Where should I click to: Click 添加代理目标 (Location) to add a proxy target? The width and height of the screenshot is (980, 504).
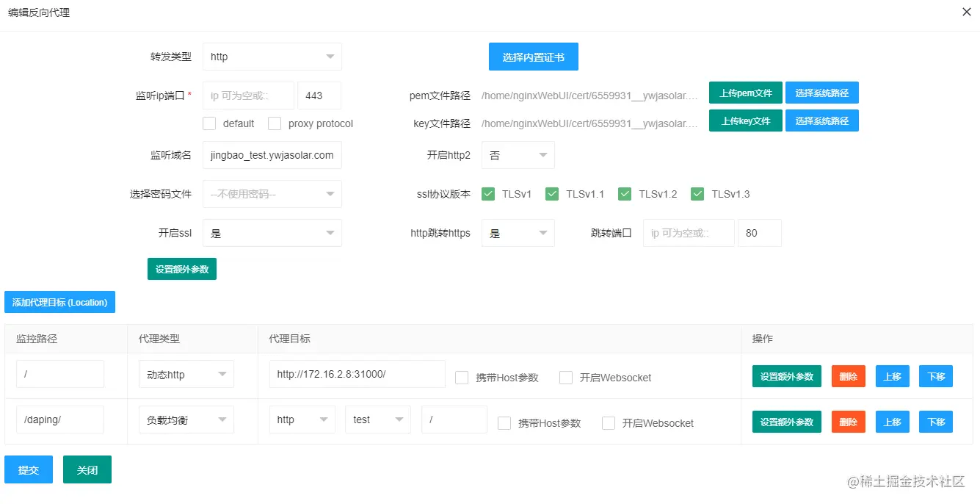[x=59, y=301]
